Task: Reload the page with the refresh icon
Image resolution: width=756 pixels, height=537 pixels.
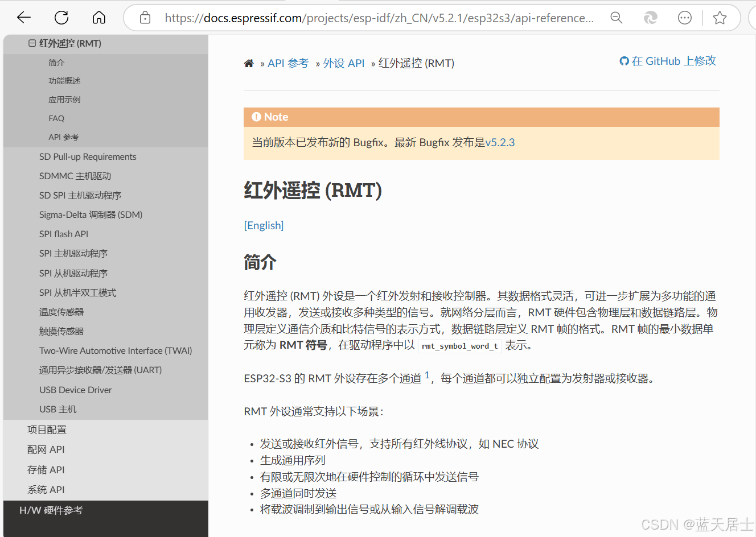Action: (61, 18)
